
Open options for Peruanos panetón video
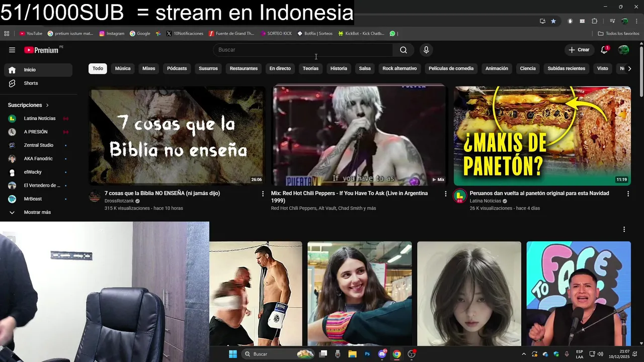(x=628, y=194)
